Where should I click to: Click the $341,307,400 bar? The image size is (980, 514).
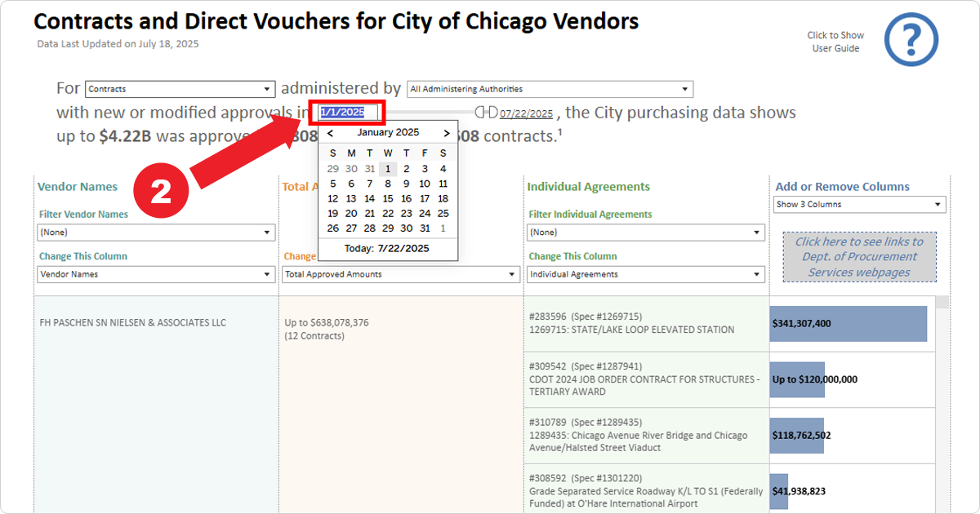849,323
